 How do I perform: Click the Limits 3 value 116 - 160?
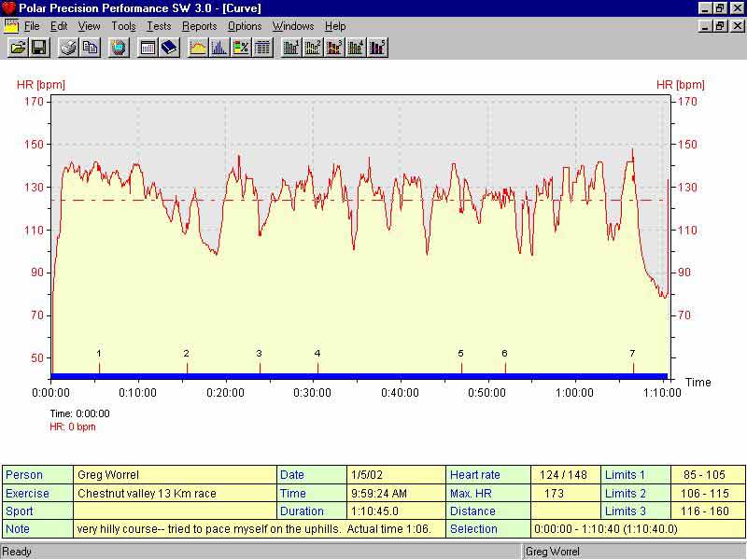pyautogui.click(x=708, y=511)
